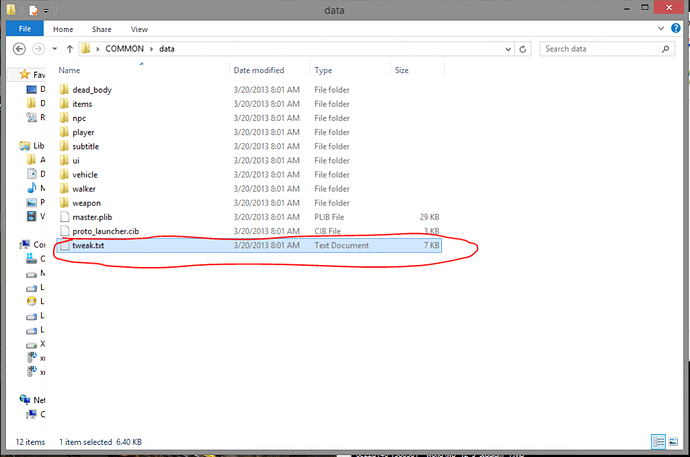Sort by the Date modified column header

click(x=259, y=71)
